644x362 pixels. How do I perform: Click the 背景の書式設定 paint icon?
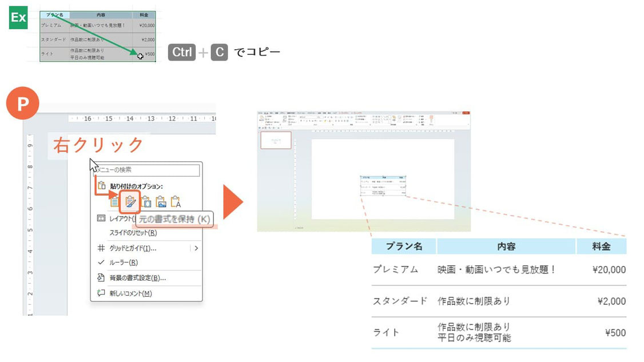coord(101,278)
